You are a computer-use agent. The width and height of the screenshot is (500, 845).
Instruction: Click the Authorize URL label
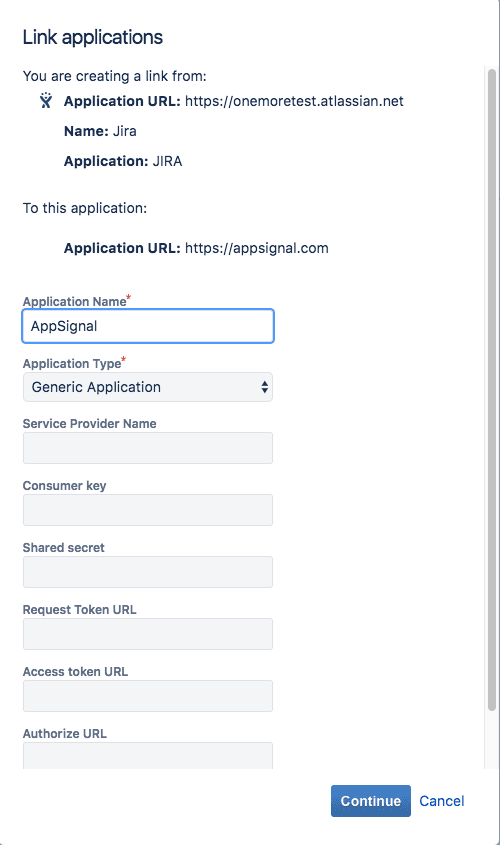click(65, 733)
